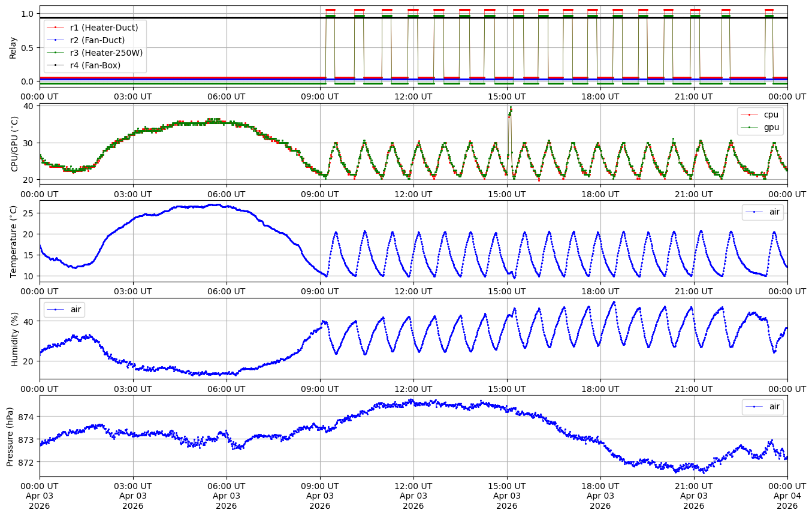Click the 0.5 tick on the Relay axis
The height and width of the screenshot is (516, 812).
tap(28, 47)
